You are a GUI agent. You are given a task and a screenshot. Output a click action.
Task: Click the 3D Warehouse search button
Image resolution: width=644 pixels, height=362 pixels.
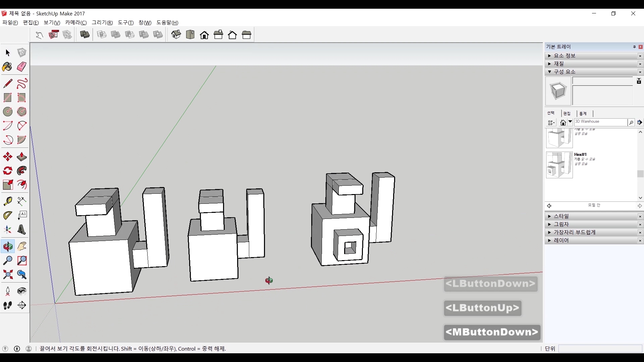(631, 123)
